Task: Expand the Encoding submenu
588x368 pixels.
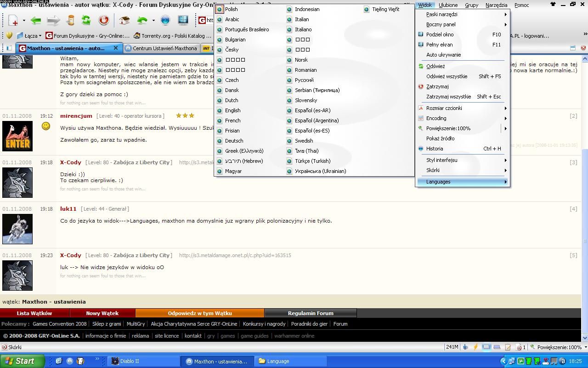Action: pyautogui.click(x=463, y=118)
